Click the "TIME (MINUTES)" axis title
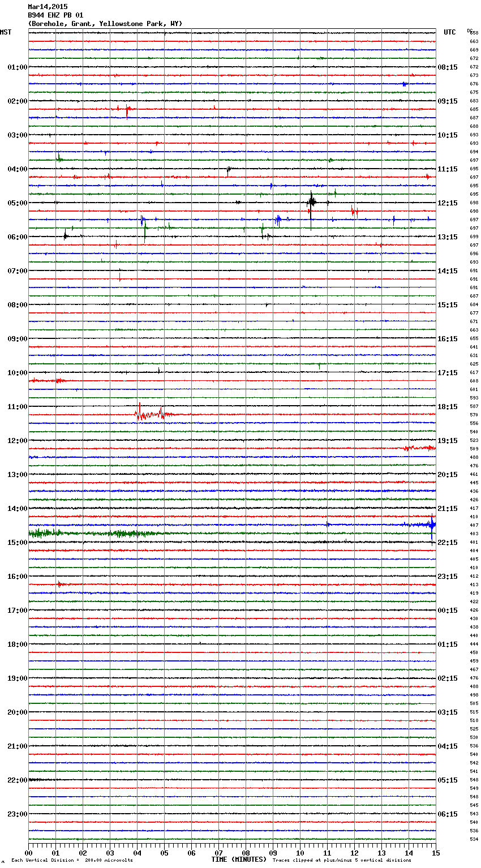Screen dimensions: 481x868 [x=239, y=860]
